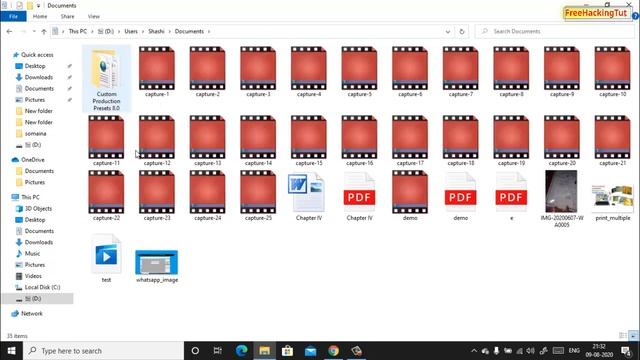Select the capture-25 video file
This screenshot has width=640, height=360.
tap(258, 196)
